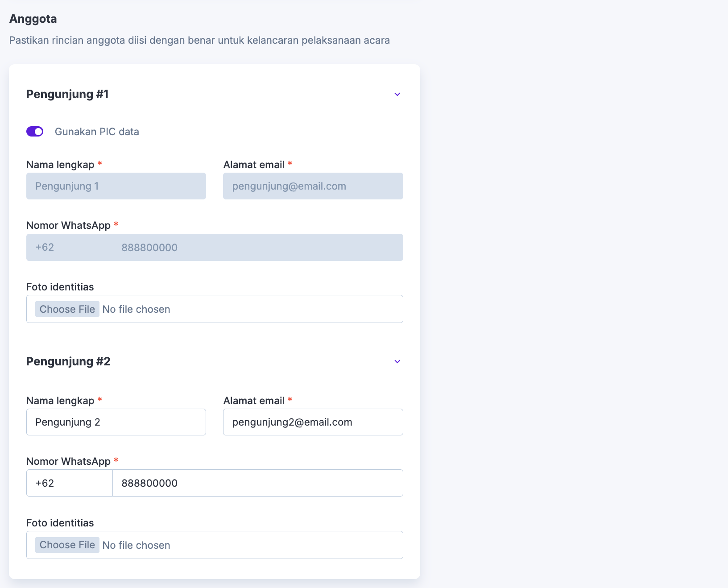This screenshot has width=728, height=588.
Task: Click the Pengunjung #2 heading
Action: [68, 362]
